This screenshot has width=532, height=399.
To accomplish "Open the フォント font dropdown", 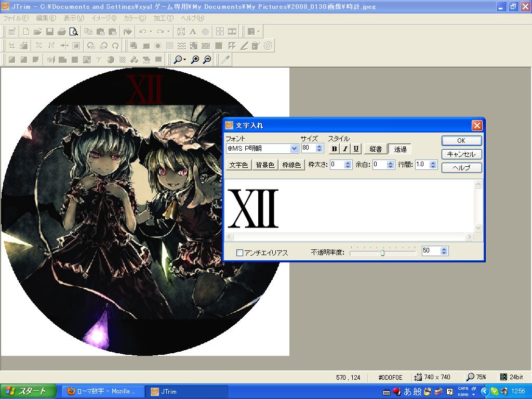I will [x=294, y=148].
